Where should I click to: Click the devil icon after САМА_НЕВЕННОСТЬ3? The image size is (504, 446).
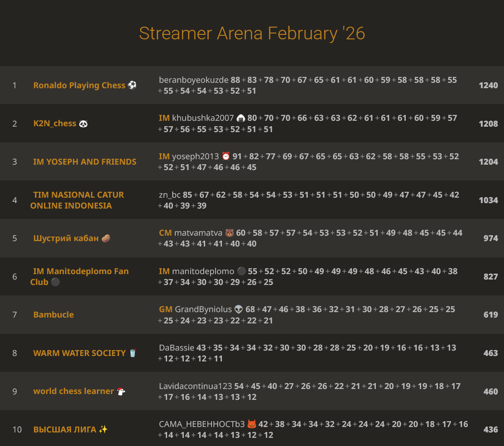click(x=252, y=424)
